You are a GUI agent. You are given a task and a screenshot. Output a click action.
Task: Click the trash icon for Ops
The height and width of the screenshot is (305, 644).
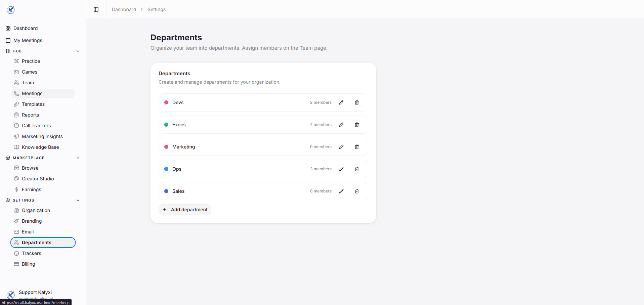point(357,169)
